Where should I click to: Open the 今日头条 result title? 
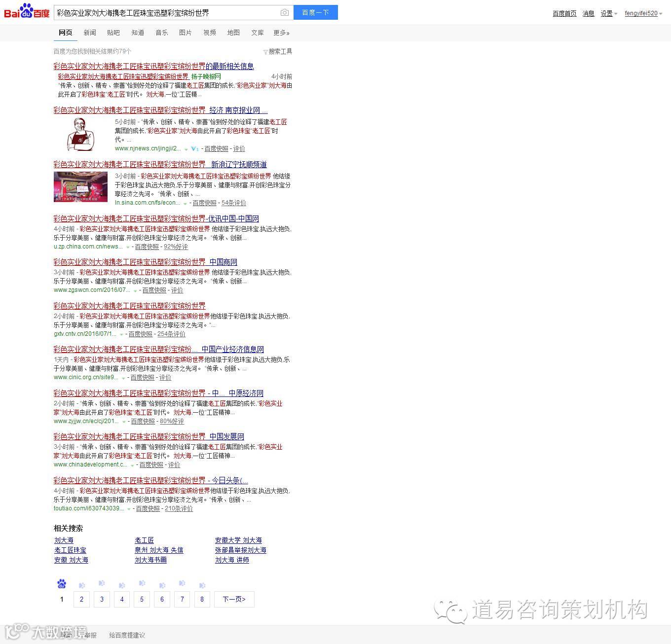pyautogui.click(x=151, y=480)
